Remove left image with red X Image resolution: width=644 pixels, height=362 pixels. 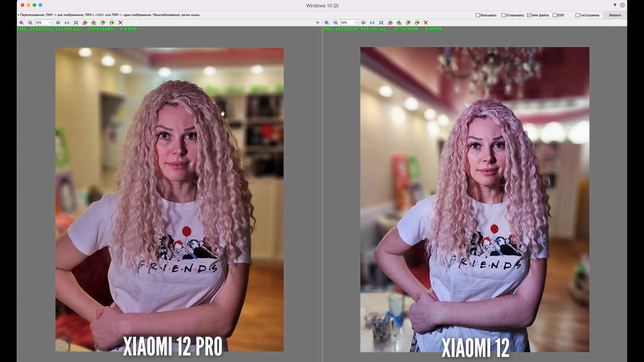point(120,23)
